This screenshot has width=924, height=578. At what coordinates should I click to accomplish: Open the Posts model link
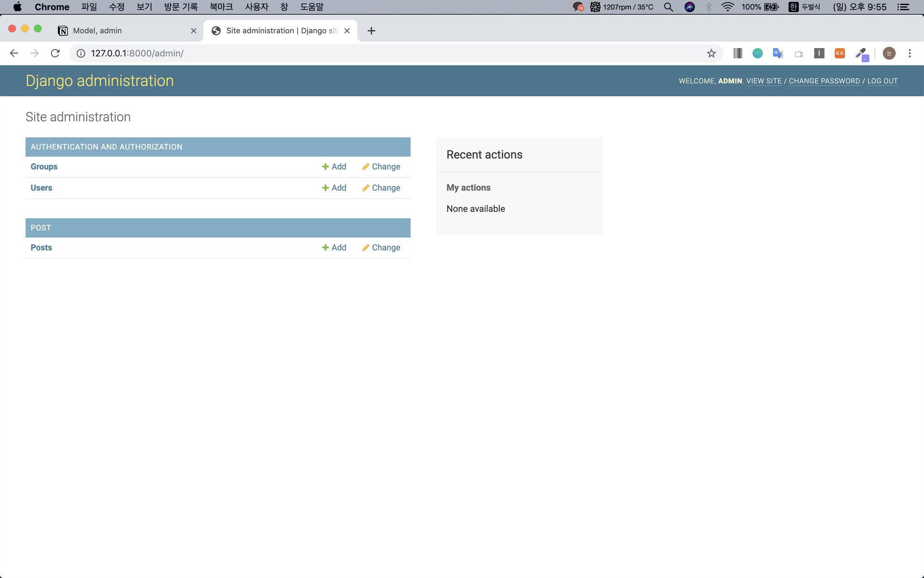coord(41,247)
